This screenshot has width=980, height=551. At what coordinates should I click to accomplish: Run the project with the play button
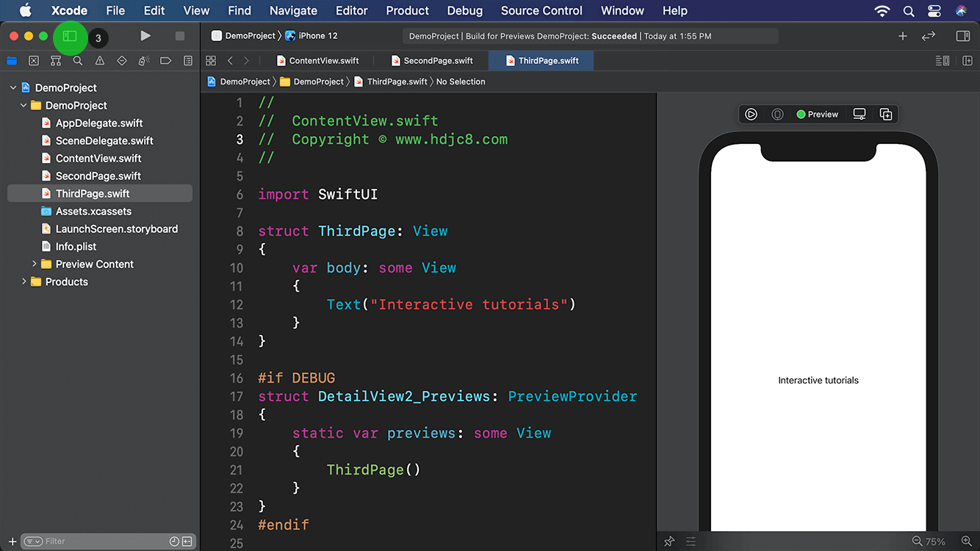pos(145,36)
